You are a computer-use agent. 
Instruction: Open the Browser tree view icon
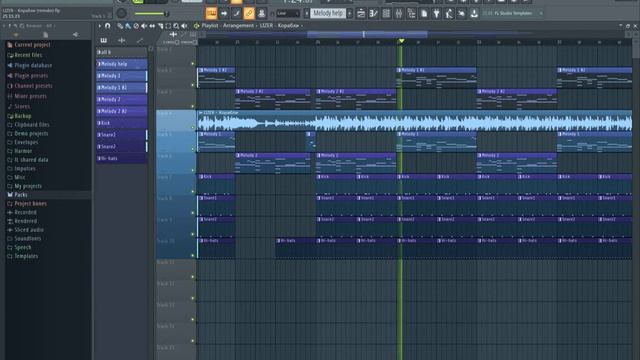point(411,13)
